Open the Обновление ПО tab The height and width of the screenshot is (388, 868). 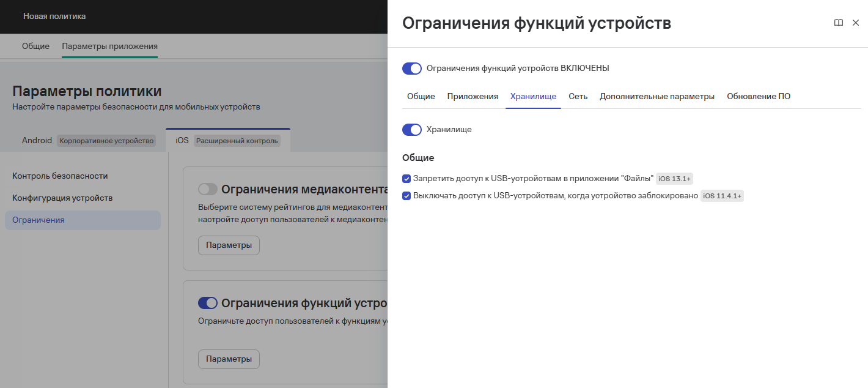click(x=759, y=97)
